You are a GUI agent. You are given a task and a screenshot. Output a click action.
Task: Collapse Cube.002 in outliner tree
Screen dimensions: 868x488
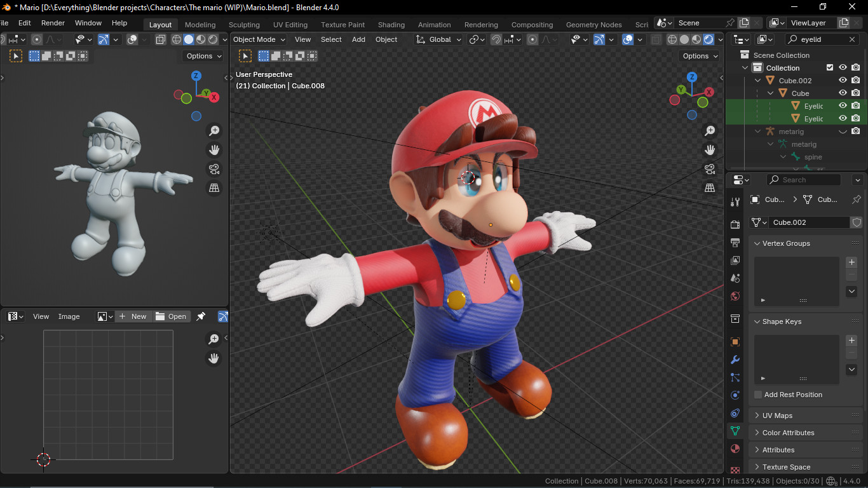tap(758, 81)
